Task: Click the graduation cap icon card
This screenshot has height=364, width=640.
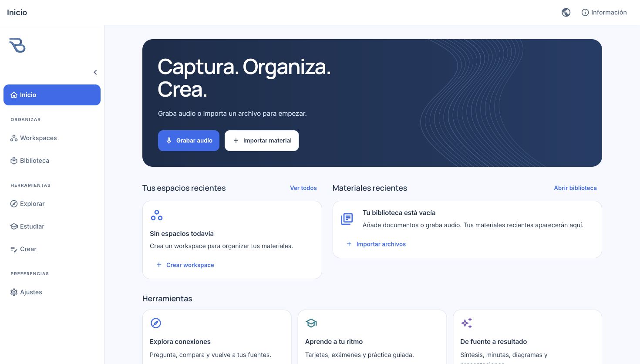Action: point(311,323)
